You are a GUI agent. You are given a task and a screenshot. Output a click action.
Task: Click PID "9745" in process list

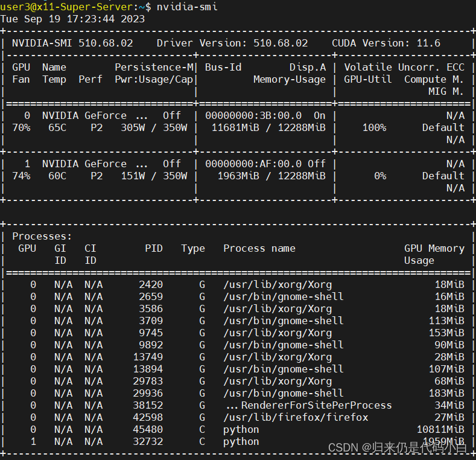[151, 333]
